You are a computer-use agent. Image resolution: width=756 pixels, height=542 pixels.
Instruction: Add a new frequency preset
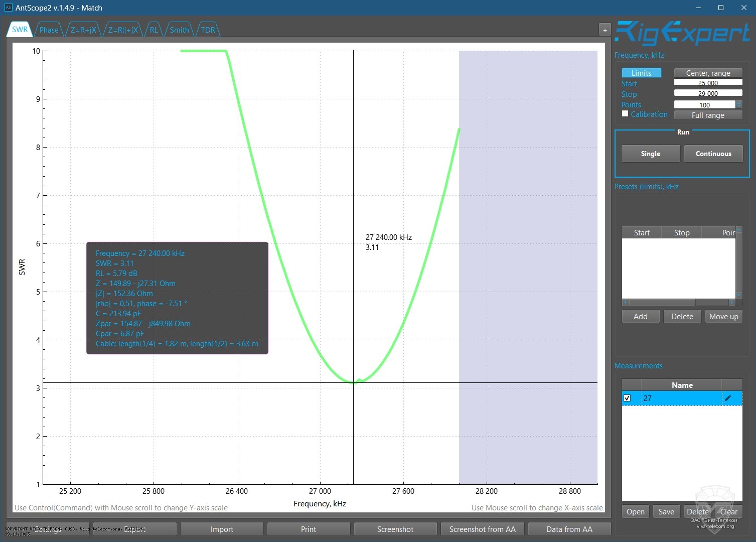click(x=640, y=316)
